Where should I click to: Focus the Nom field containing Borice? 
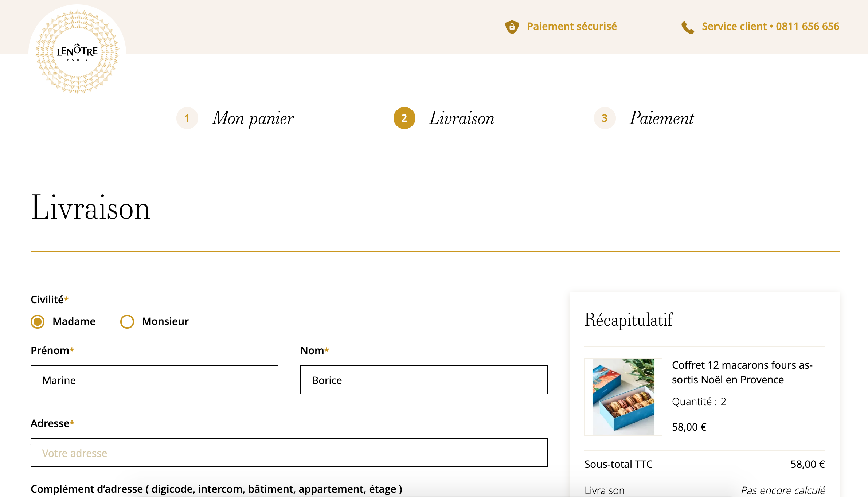(x=424, y=380)
